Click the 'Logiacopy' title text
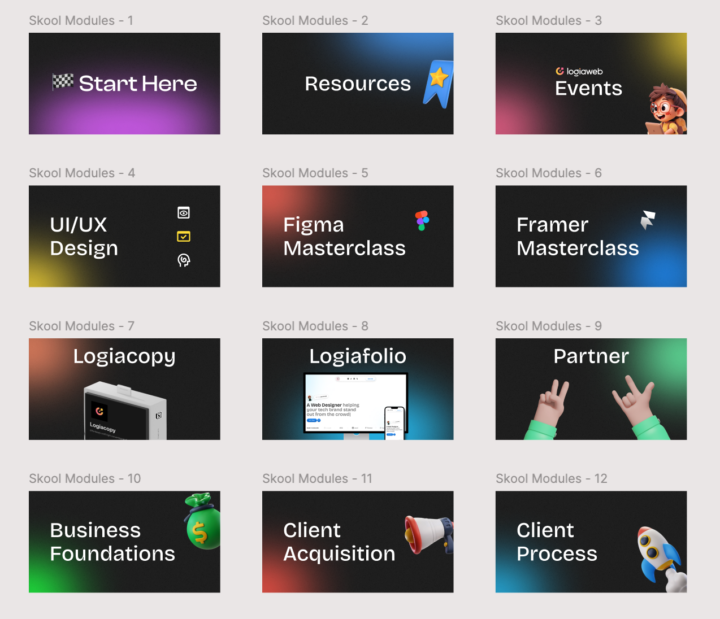Image resolution: width=720 pixels, height=619 pixels. (124, 356)
